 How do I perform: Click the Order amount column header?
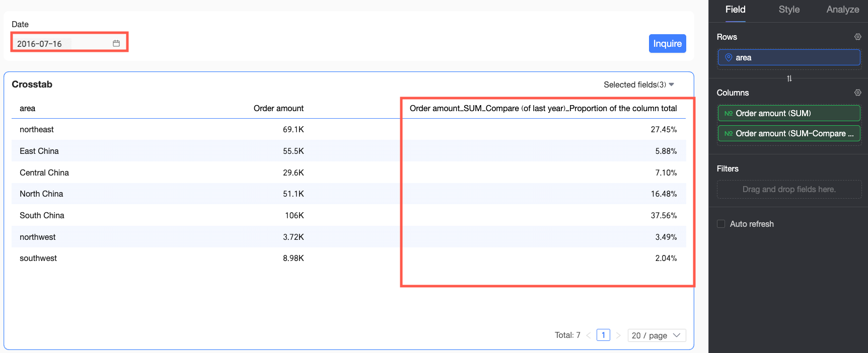click(x=278, y=108)
